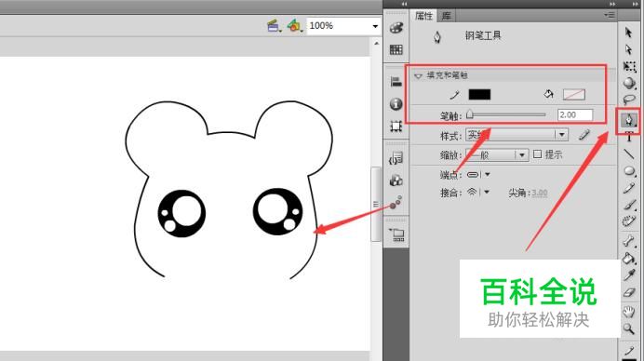This screenshot has width=644, height=361.
Task: Enable the 提示 hinting checkbox
Action: pos(537,154)
